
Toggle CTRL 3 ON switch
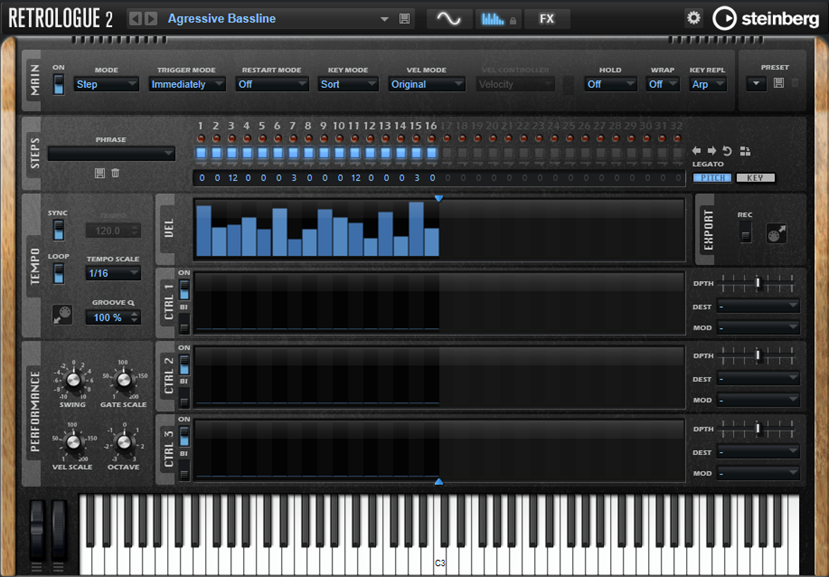pyautogui.click(x=184, y=436)
